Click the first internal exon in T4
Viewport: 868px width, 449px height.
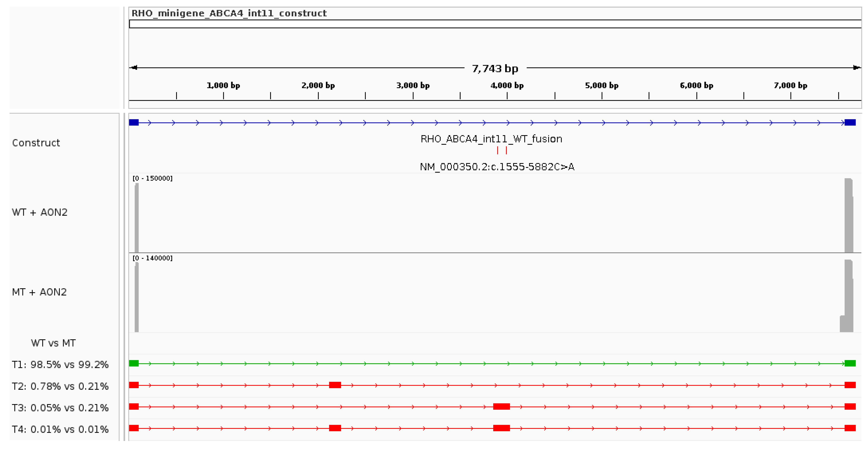tap(335, 428)
